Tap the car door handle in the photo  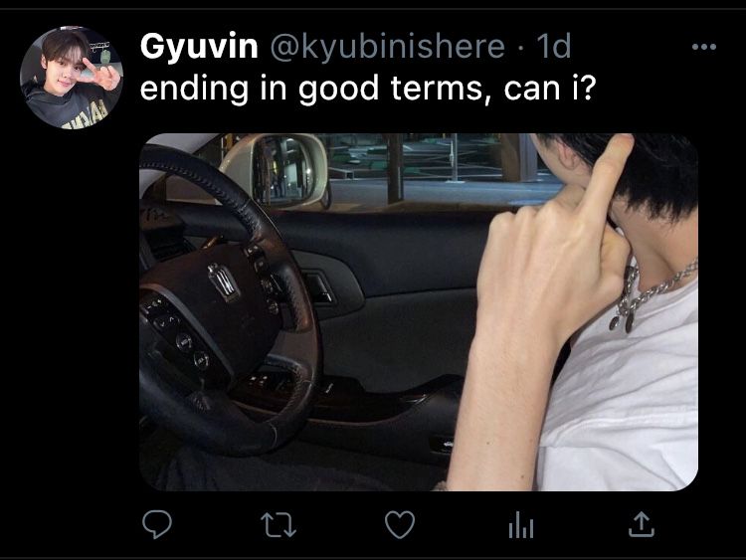pyautogui.click(x=318, y=286)
